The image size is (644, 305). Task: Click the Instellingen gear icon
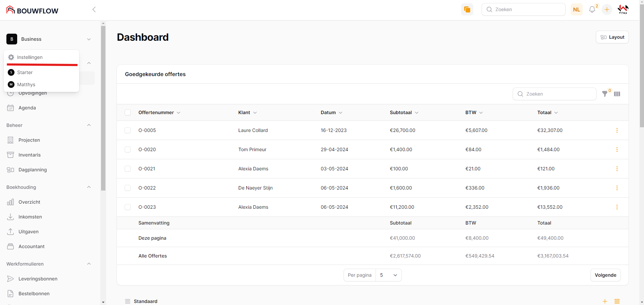click(x=11, y=57)
